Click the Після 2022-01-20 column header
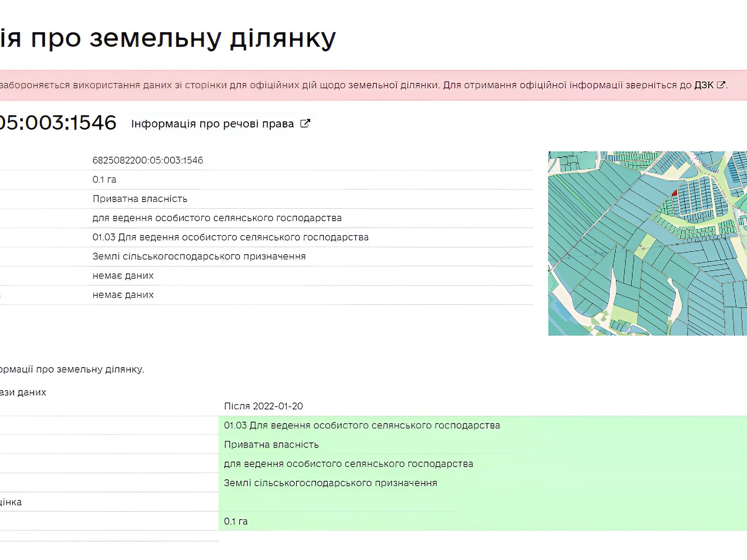Image resolution: width=747 pixels, height=560 pixels. click(x=263, y=406)
